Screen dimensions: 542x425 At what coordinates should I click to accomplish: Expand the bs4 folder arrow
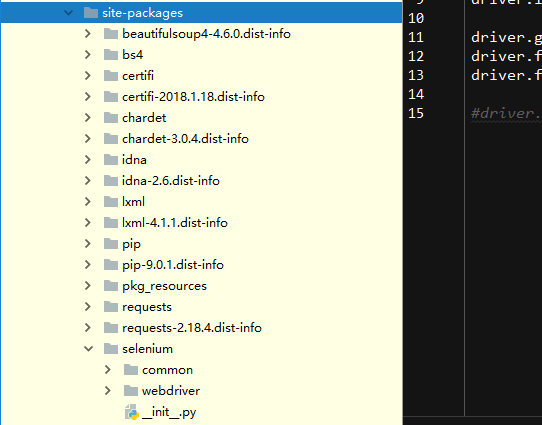click(88, 55)
